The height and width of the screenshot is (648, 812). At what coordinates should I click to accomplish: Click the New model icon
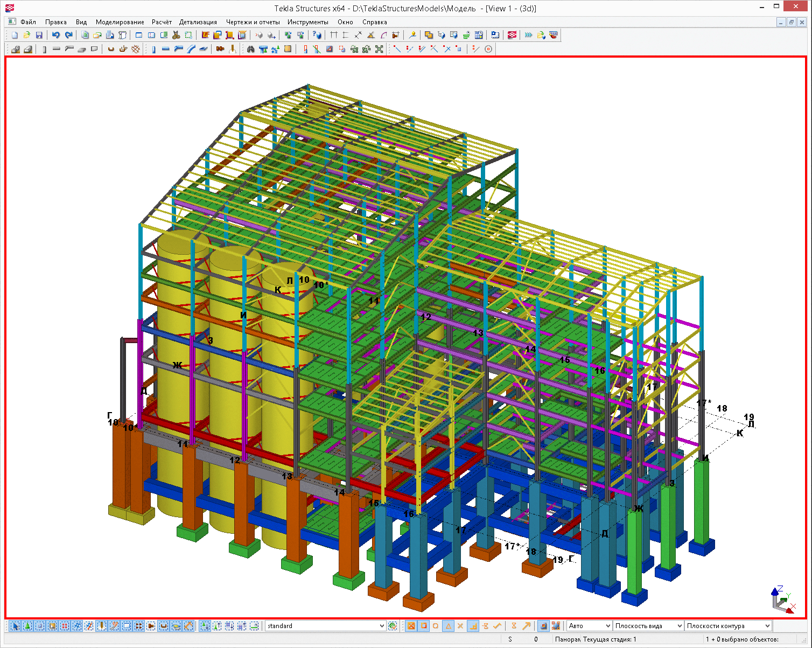pos(15,35)
